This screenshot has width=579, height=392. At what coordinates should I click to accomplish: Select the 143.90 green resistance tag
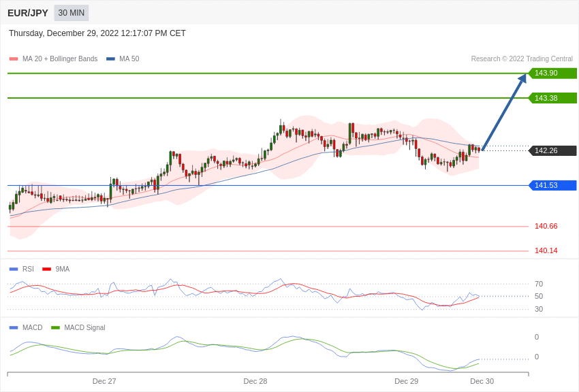point(552,73)
